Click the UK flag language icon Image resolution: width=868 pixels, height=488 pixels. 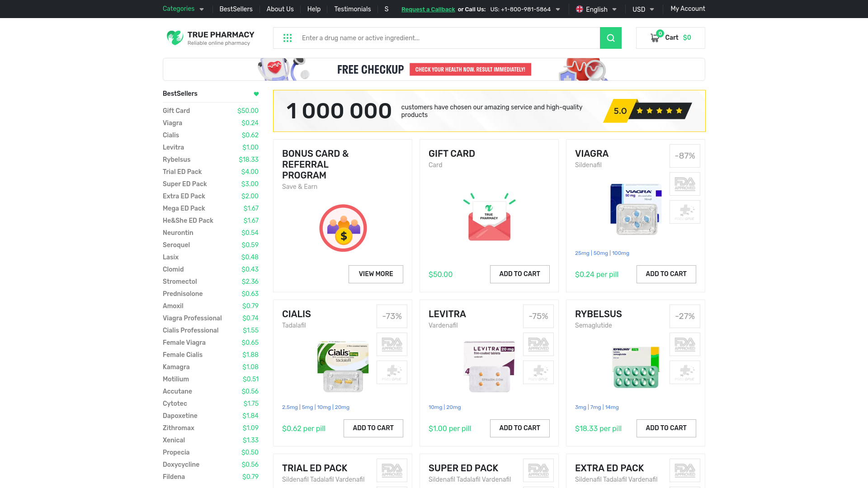[x=580, y=9]
